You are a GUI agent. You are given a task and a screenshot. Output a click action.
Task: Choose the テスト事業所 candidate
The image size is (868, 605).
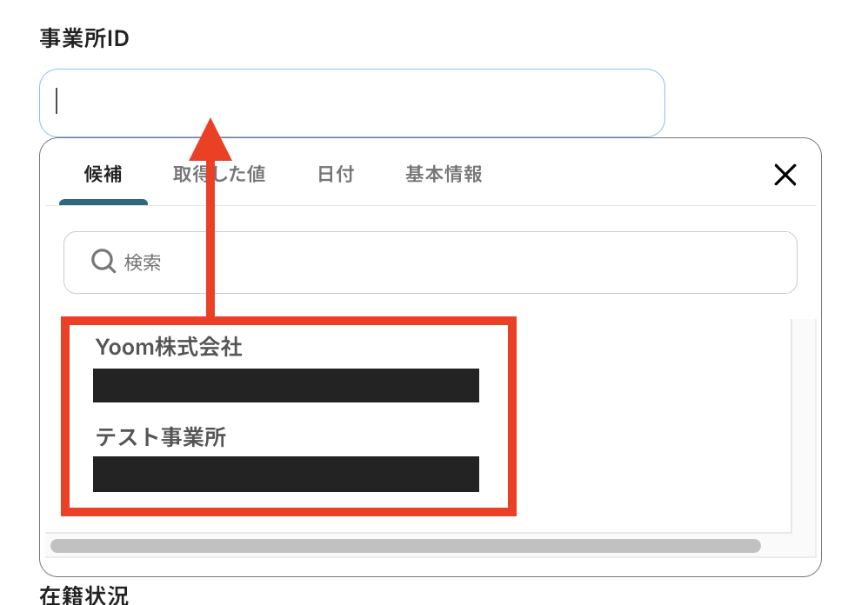(161, 437)
